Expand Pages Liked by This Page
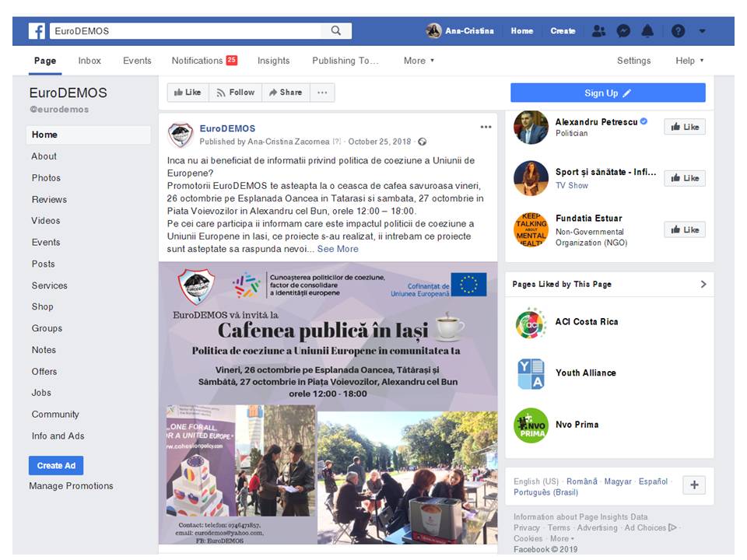 click(703, 285)
